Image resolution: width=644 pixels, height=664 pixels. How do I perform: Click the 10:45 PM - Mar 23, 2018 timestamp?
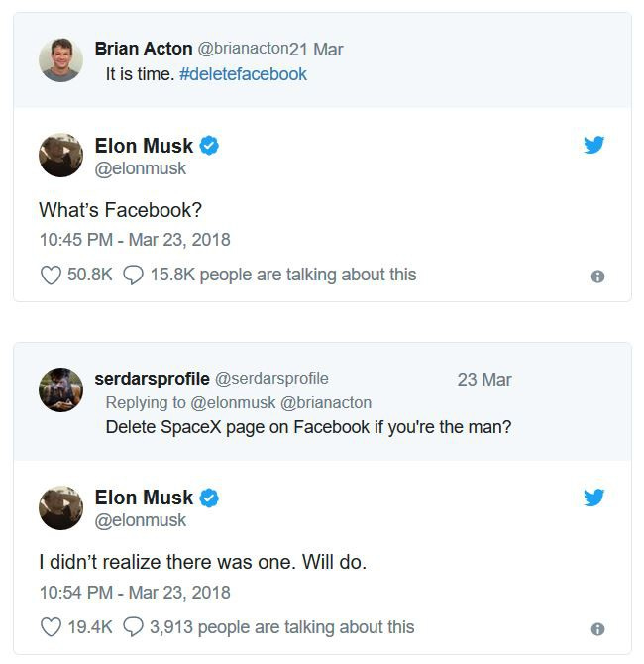(134, 240)
